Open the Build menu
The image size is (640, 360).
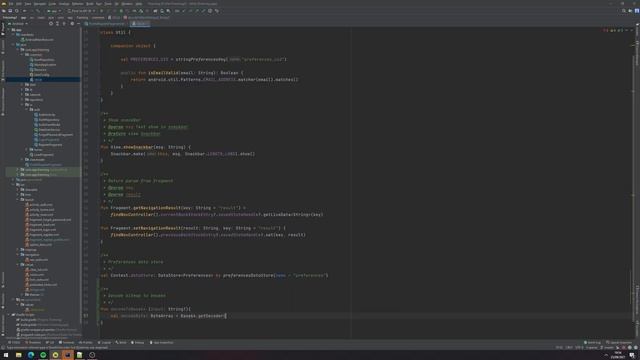(x=89, y=4)
